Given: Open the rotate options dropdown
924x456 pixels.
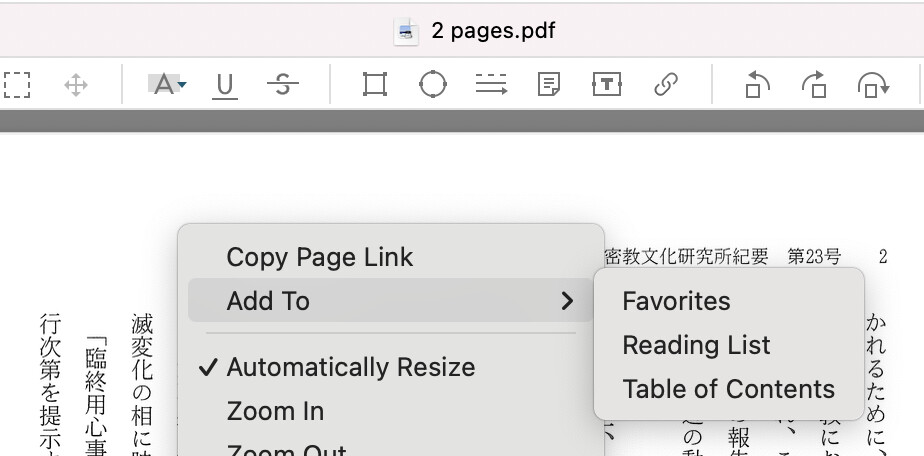Looking at the screenshot, I should tap(873, 86).
